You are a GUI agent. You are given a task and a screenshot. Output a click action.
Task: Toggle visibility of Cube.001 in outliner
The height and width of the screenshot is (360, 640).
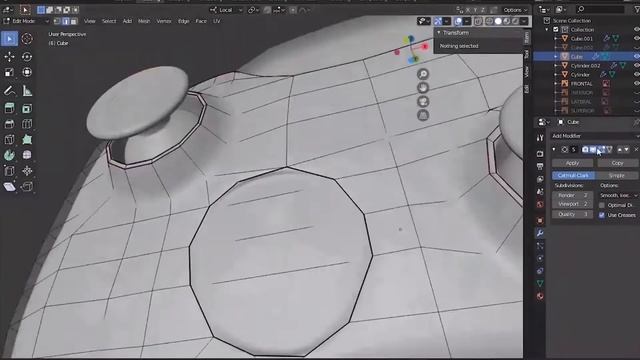click(x=636, y=38)
